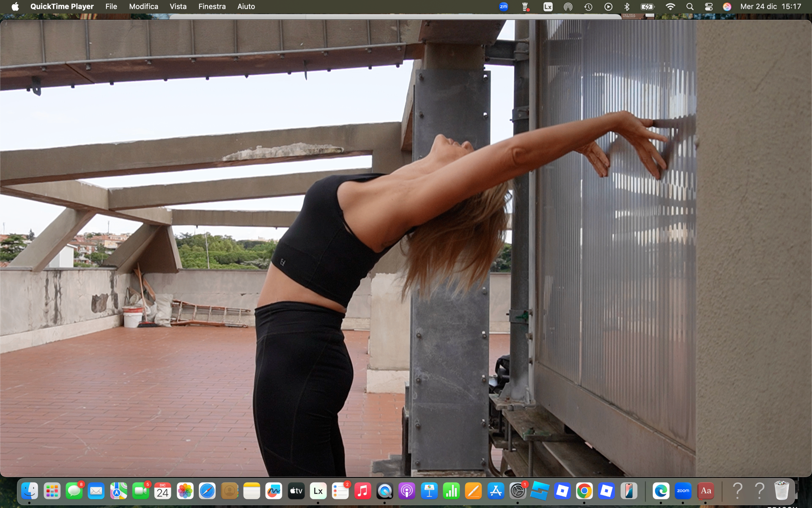Screen dimensions: 812x508
Task: Open Messages with 8 unread badge
Action: point(74,491)
